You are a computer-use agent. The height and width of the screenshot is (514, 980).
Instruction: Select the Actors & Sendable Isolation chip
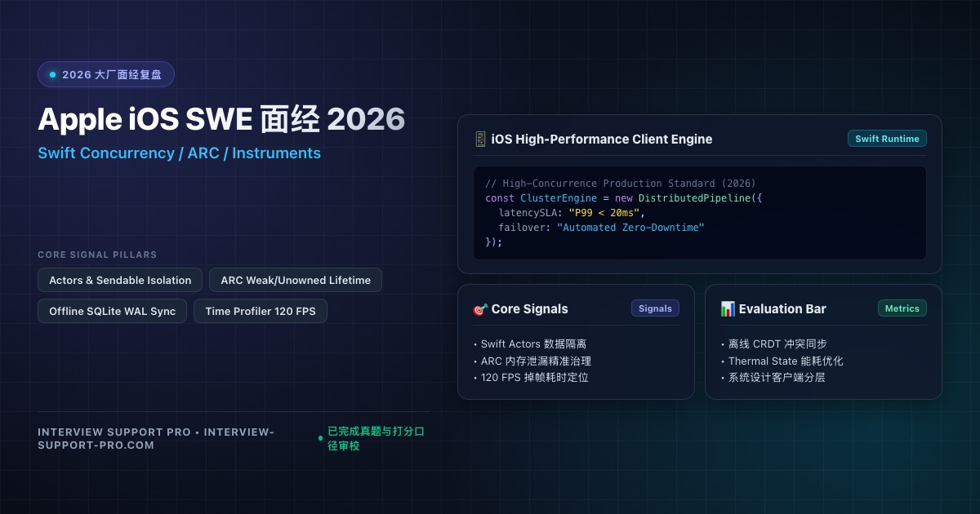[120, 280]
